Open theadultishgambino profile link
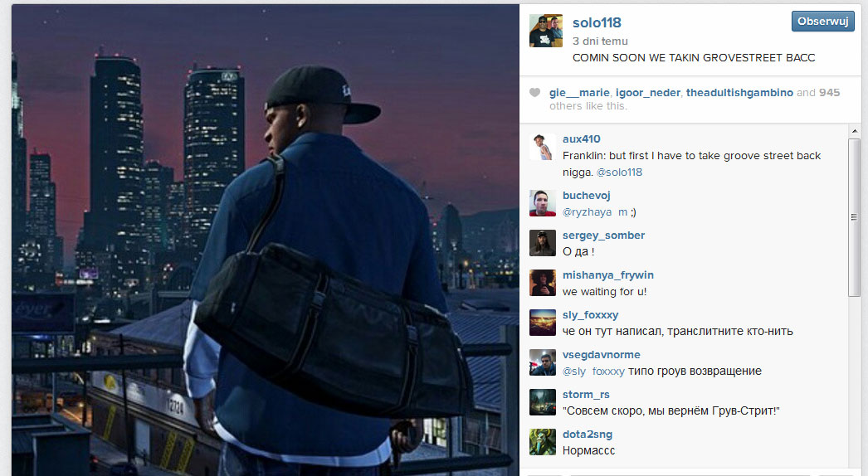Image resolution: width=868 pixels, height=476 pixels. point(739,92)
